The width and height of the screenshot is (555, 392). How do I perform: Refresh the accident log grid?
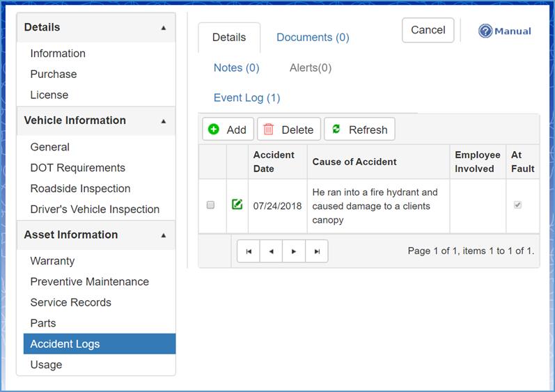coord(359,130)
